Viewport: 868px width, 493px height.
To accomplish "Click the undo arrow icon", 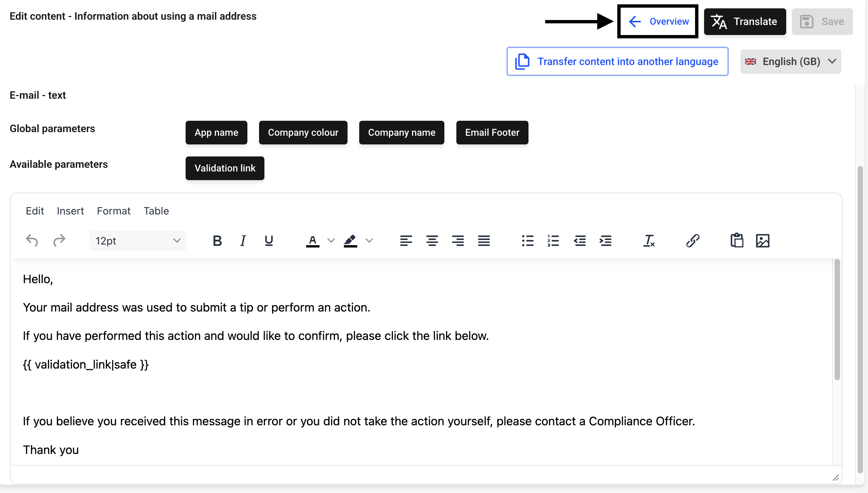I will tap(32, 241).
